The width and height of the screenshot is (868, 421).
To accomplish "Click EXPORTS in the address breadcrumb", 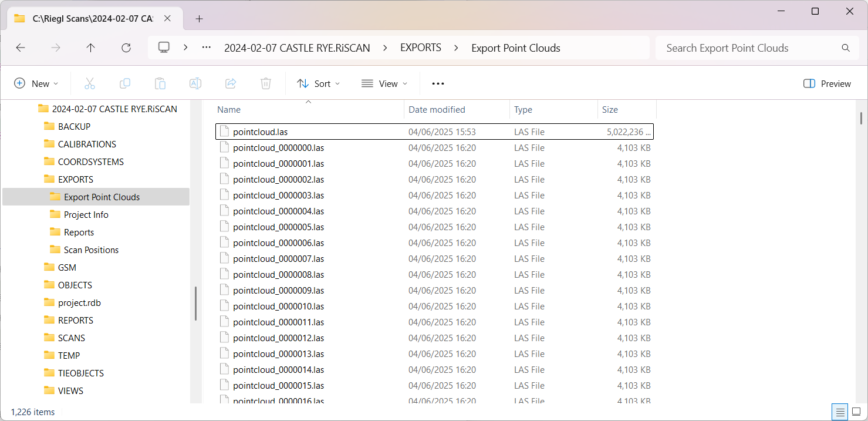I will pos(420,48).
